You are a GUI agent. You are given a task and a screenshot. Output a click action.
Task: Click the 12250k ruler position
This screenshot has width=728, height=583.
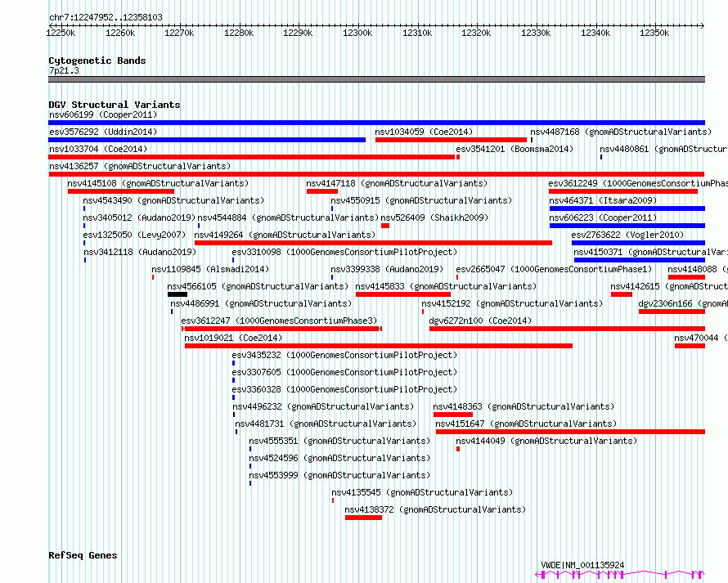61,33
